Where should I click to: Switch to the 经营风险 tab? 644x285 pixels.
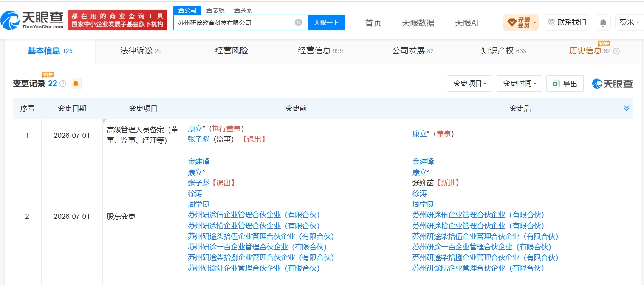click(x=232, y=51)
